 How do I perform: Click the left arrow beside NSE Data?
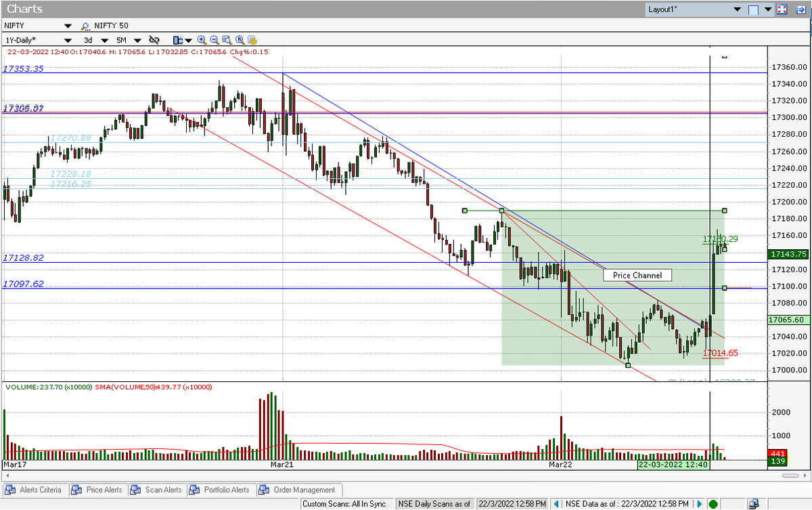[556, 504]
